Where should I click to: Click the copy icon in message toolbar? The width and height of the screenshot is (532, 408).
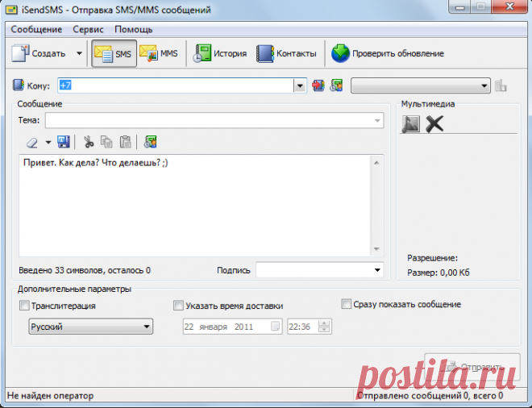pos(106,142)
